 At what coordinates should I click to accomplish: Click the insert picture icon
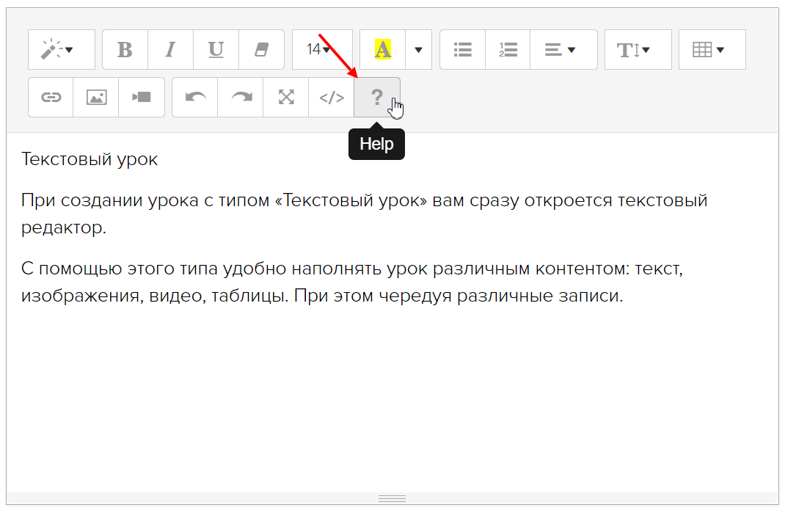96,98
